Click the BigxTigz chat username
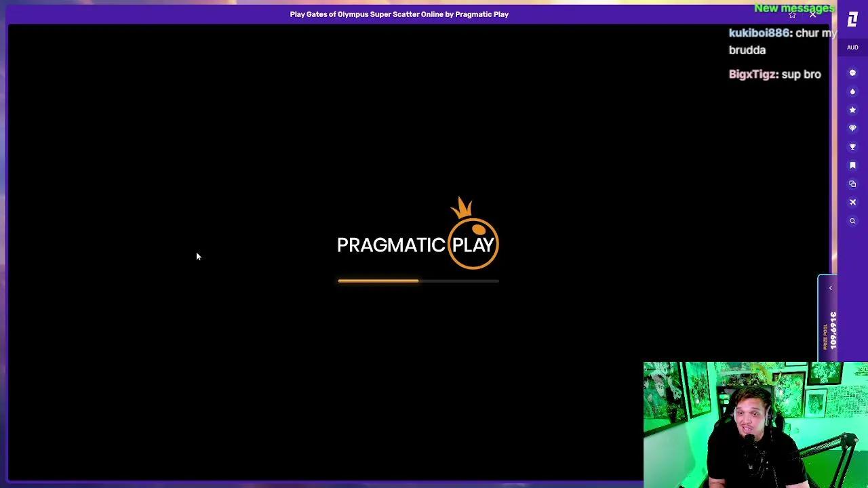The image size is (868, 488). [x=752, y=75]
